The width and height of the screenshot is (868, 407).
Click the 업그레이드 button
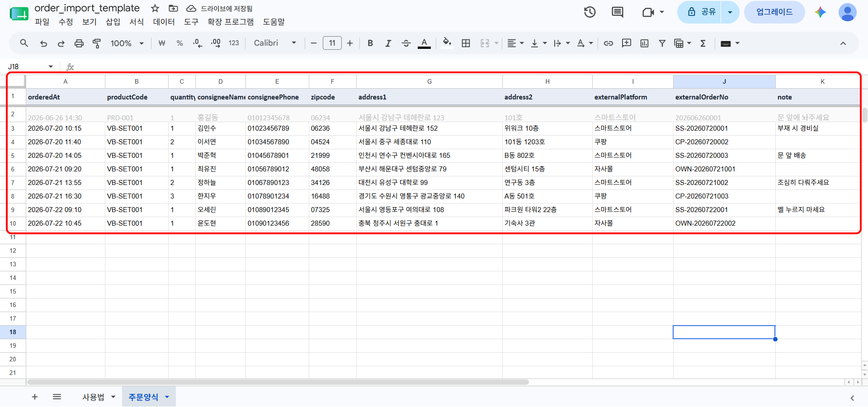[774, 12]
